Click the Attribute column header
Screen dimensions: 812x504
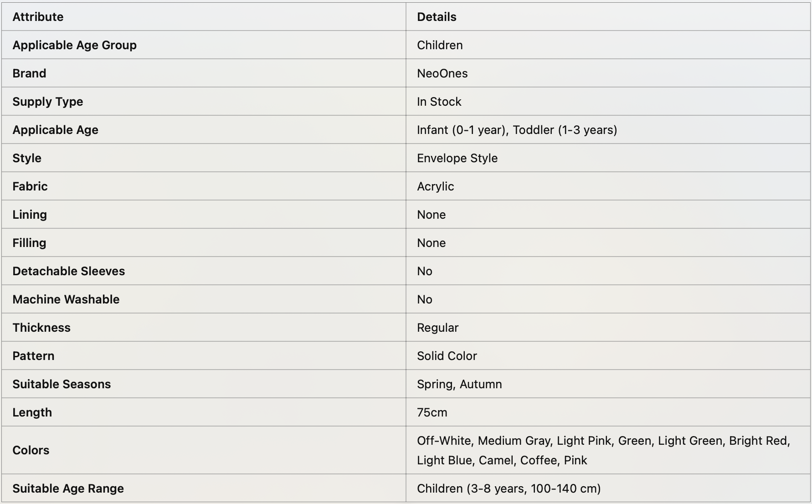tap(38, 17)
